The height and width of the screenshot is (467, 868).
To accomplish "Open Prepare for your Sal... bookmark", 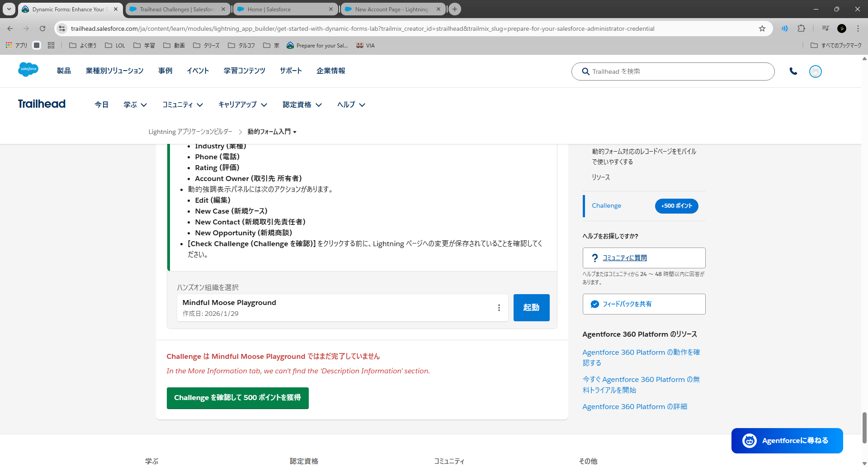I will (317, 45).
